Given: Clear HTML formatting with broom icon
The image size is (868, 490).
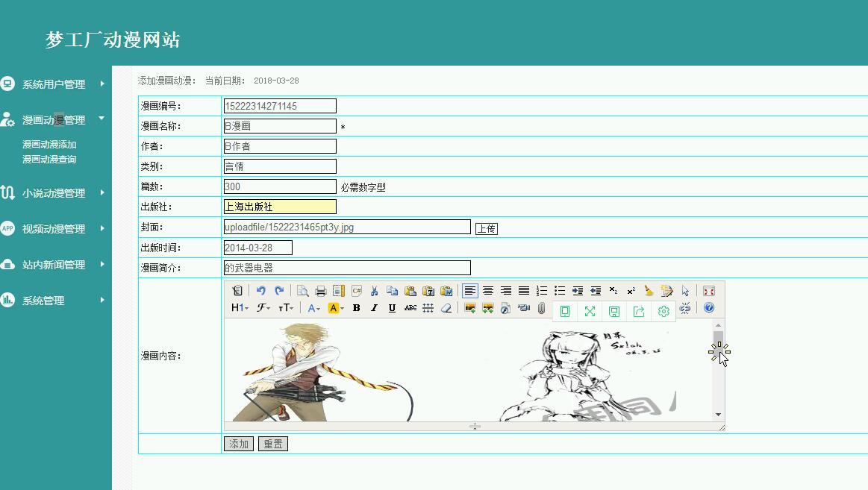Looking at the screenshot, I should (x=649, y=290).
